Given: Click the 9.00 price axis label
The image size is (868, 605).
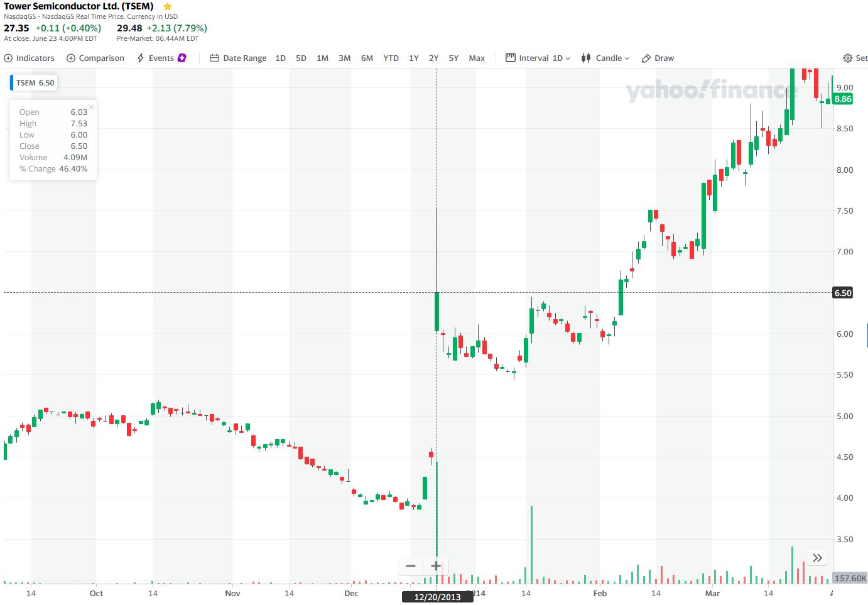Looking at the screenshot, I should (x=845, y=88).
